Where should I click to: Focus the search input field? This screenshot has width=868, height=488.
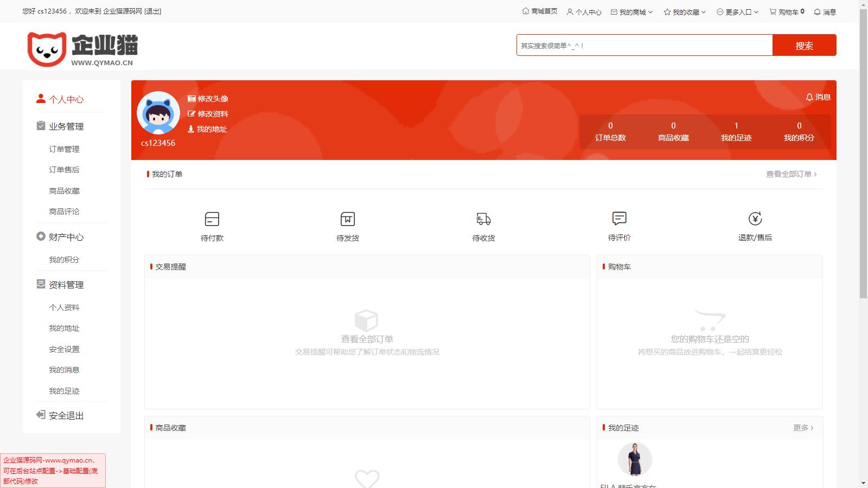pos(644,45)
